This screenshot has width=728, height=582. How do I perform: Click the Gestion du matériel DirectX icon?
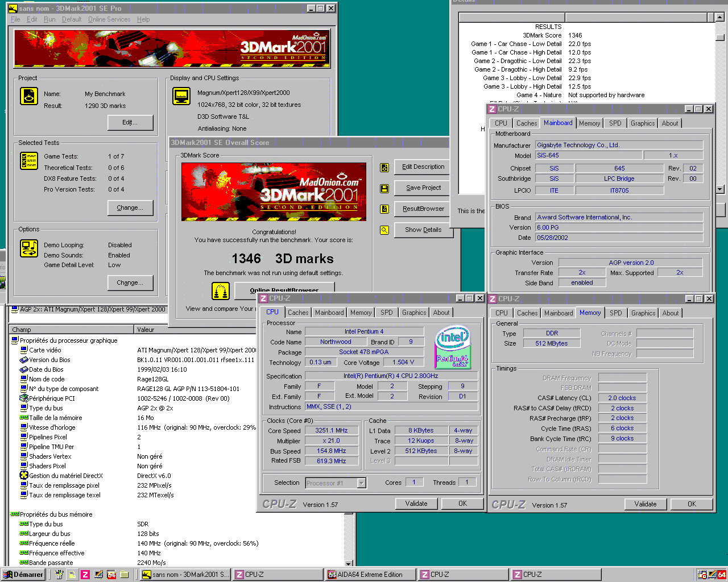(x=24, y=476)
